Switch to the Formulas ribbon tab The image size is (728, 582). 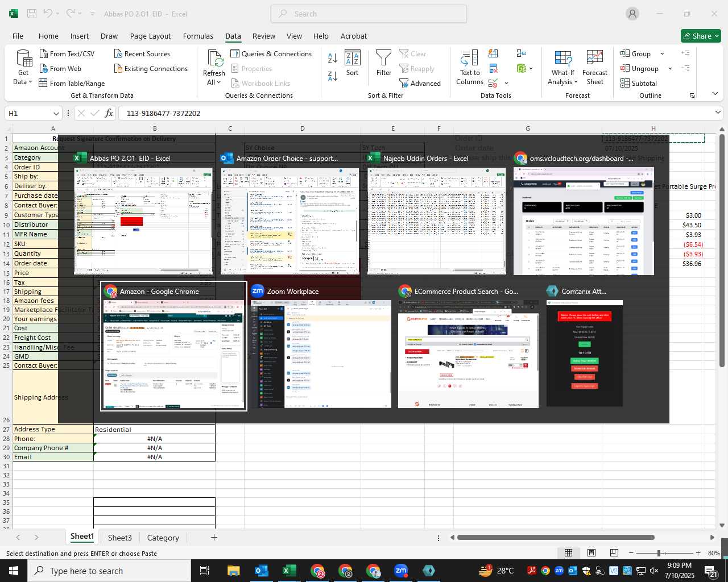(198, 36)
